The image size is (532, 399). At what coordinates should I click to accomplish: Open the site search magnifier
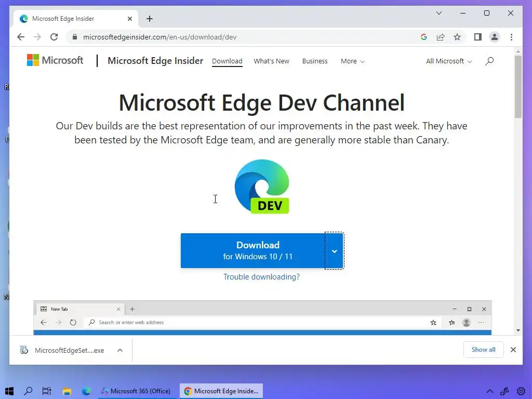point(489,61)
